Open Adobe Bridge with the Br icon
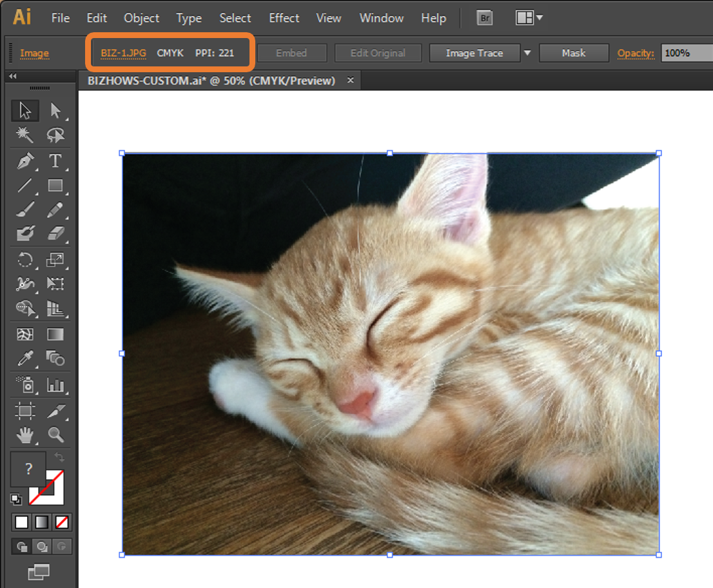This screenshot has width=713, height=588. (485, 18)
